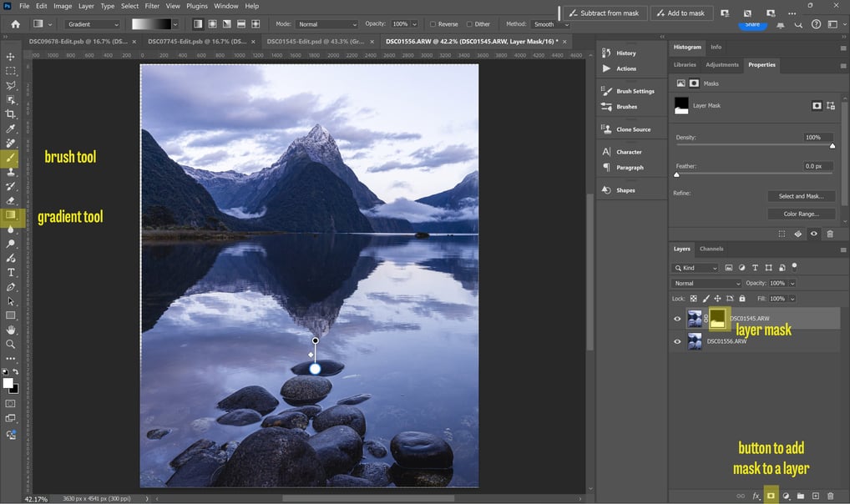Viewport: 850px width, 504px height.
Task: Click the Add layer mask button
Action: tap(771, 496)
